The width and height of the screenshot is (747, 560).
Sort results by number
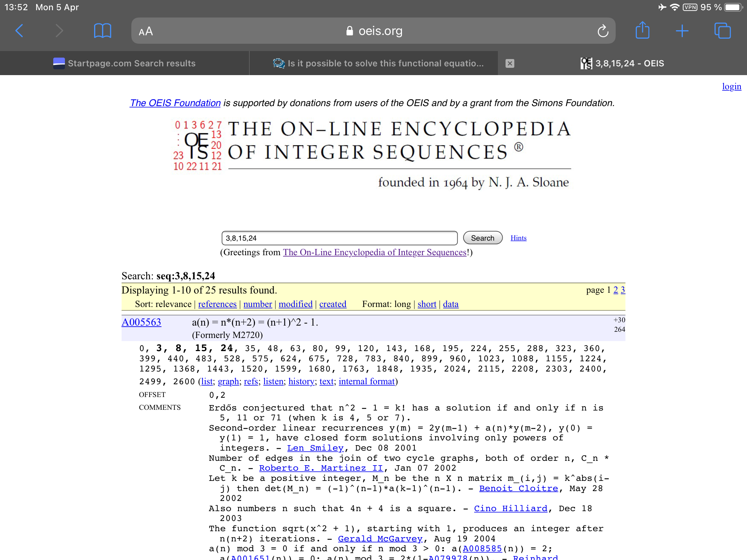coord(258,304)
